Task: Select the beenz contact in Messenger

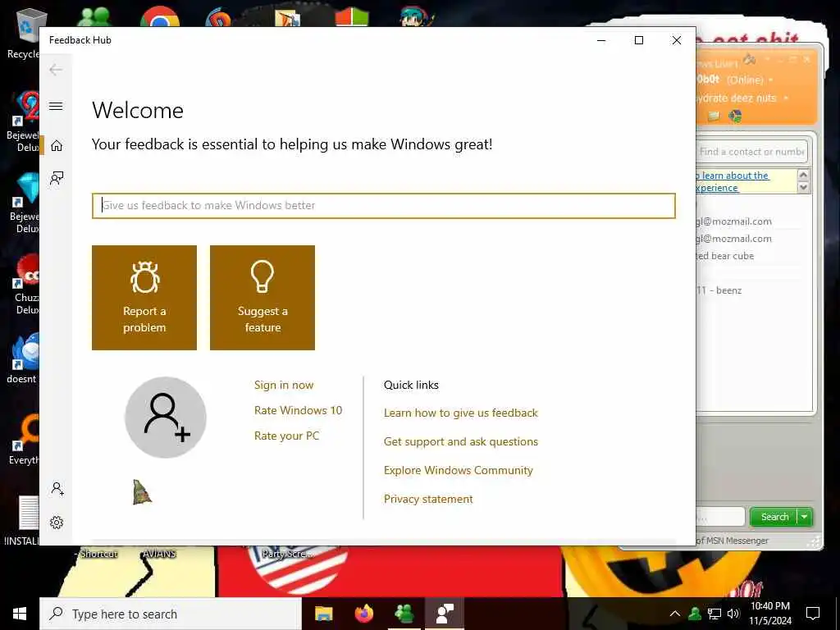Action: tap(719, 290)
